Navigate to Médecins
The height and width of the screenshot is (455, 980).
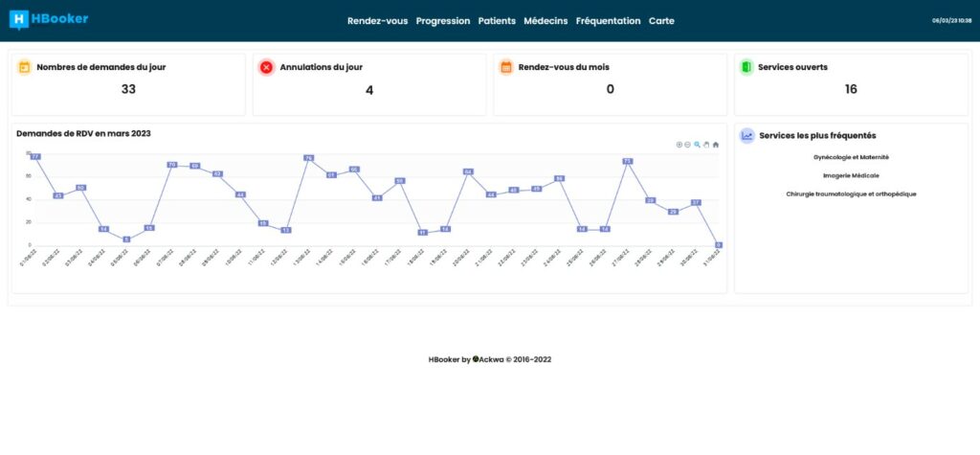tap(546, 21)
